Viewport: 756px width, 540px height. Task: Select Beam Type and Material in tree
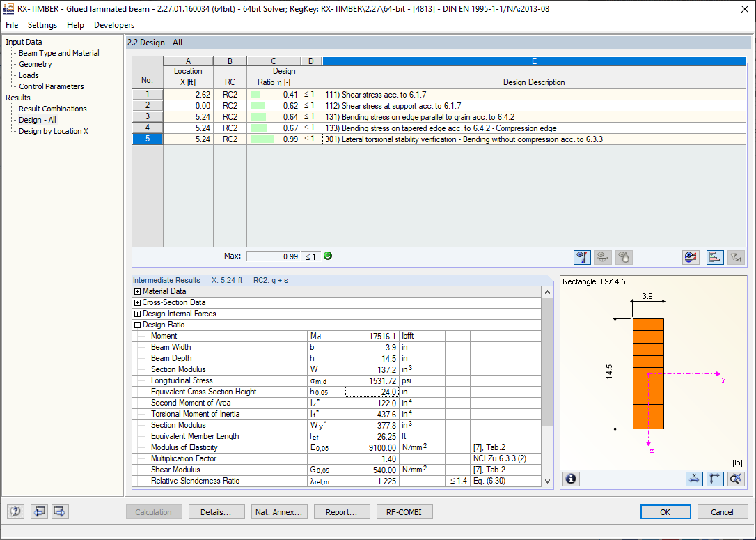point(58,53)
